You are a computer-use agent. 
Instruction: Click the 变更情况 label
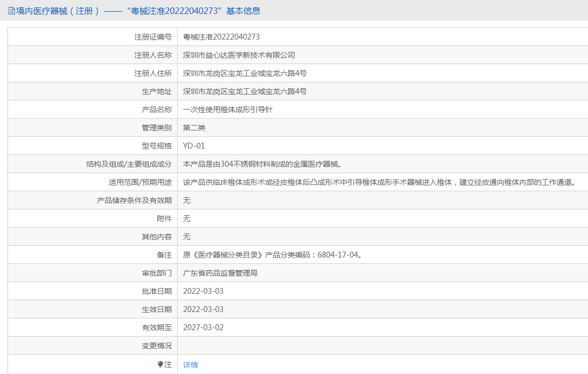tap(157, 346)
